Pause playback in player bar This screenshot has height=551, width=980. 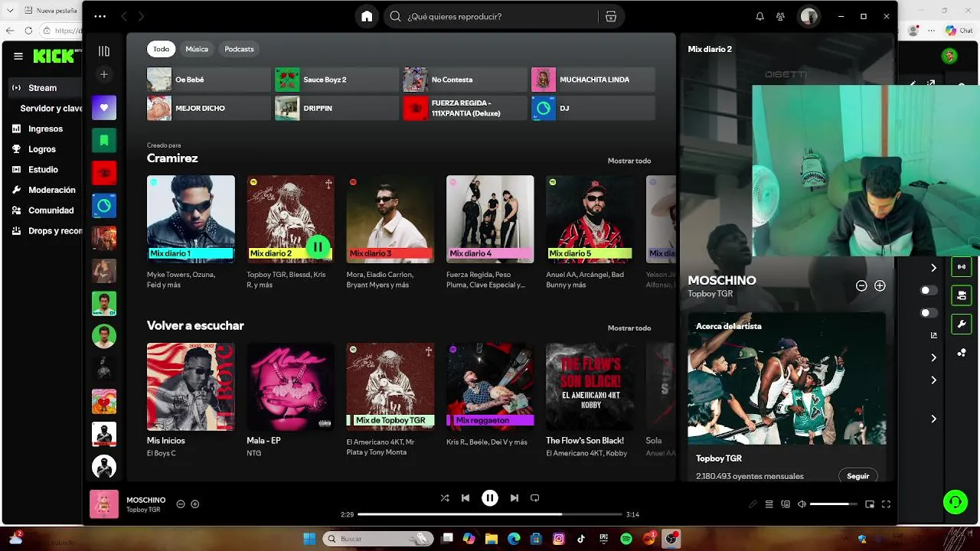(x=490, y=498)
